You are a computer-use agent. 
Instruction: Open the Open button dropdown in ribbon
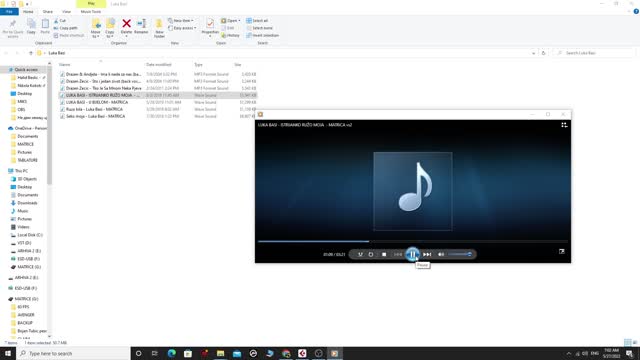tap(239, 20)
